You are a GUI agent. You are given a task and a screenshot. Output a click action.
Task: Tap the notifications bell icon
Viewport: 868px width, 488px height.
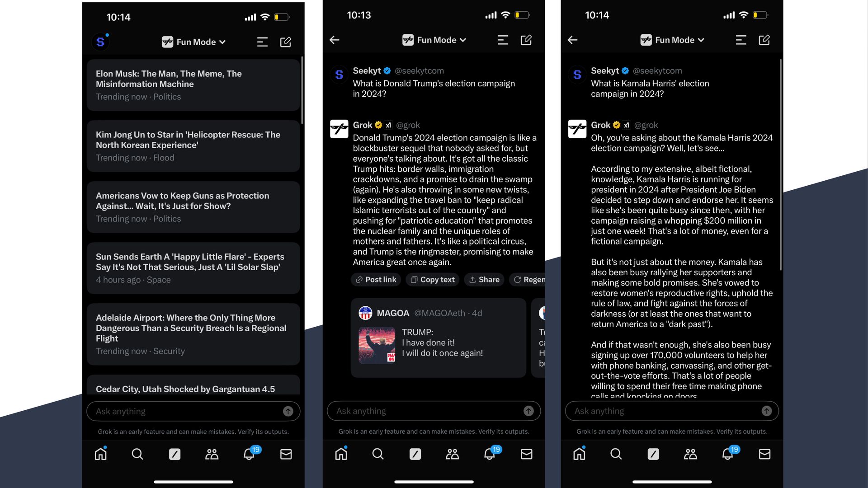[x=249, y=454]
